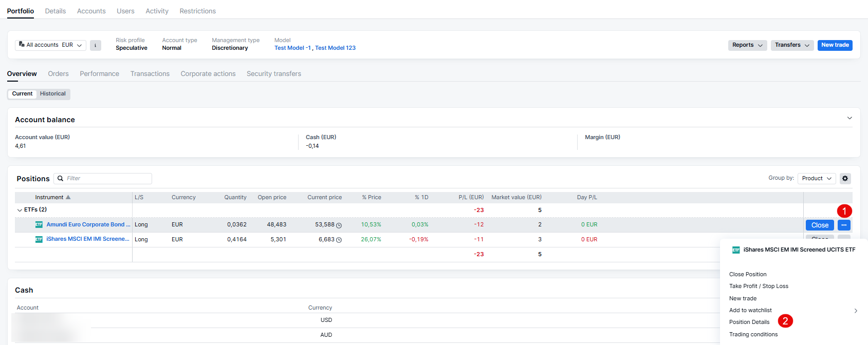Click the ETF icon beside Amundi Euro Corporate Bond
Viewport: 868px width, 345px height.
pyautogui.click(x=39, y=225)
